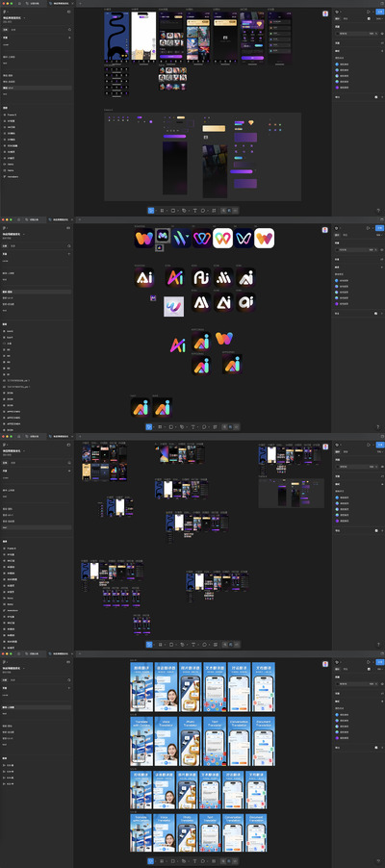385x868 pixels.
Task: Select the Pen tool in the purple app-screens window
Action: (x=184, y=211)
